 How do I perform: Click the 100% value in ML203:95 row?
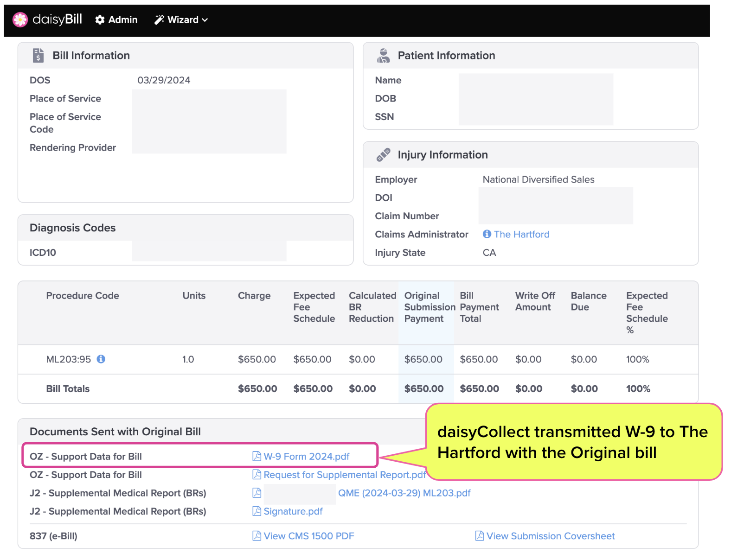638,359
